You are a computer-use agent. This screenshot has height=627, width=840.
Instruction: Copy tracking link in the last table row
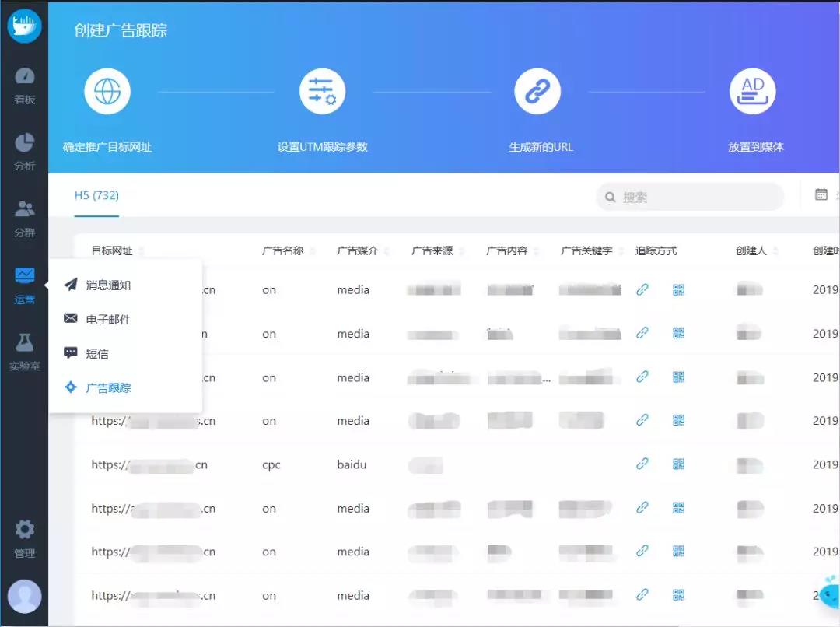pyautogui.click(x=642, y=595)
